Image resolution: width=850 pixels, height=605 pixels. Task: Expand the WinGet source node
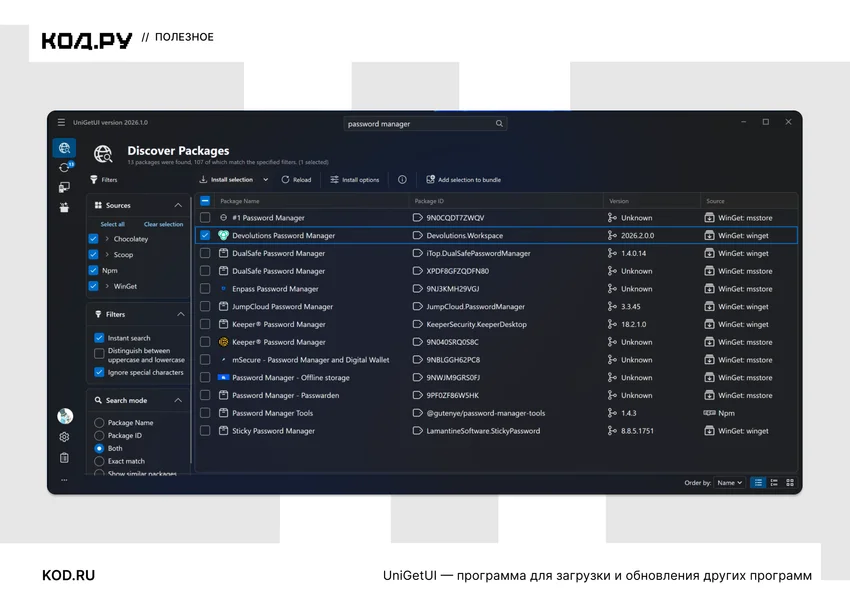[x=107, y=286]
